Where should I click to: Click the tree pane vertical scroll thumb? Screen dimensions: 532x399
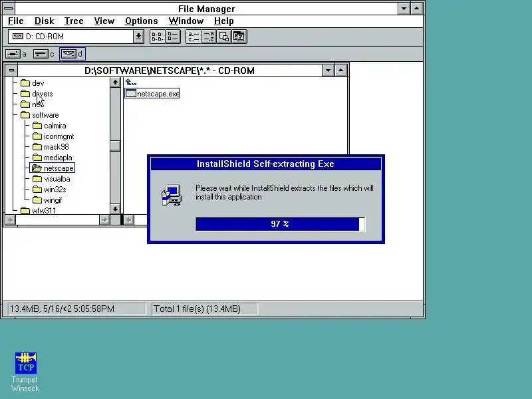(x=115, y=146)
